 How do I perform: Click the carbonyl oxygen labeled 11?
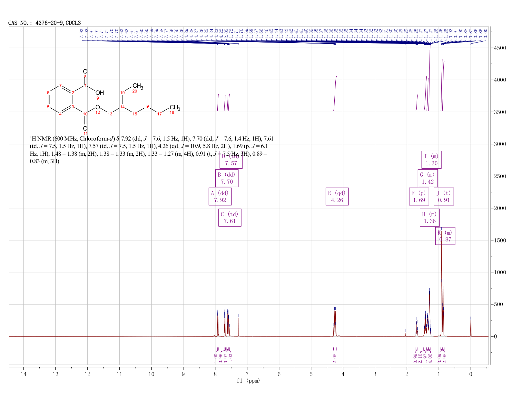(85, 128)
